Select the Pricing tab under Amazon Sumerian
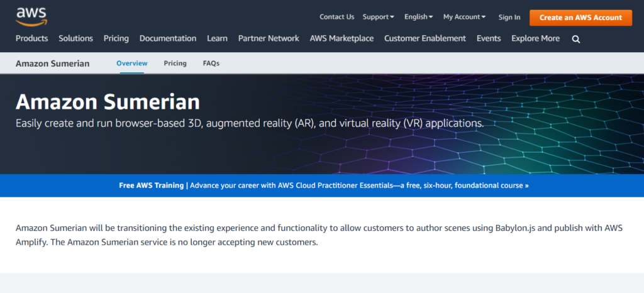 175,64
